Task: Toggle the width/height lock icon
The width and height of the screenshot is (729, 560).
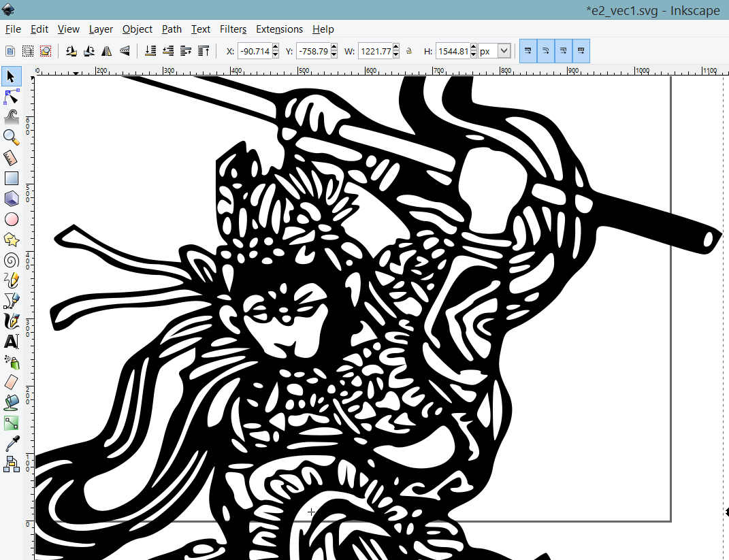Action: (x=409, y=51)
